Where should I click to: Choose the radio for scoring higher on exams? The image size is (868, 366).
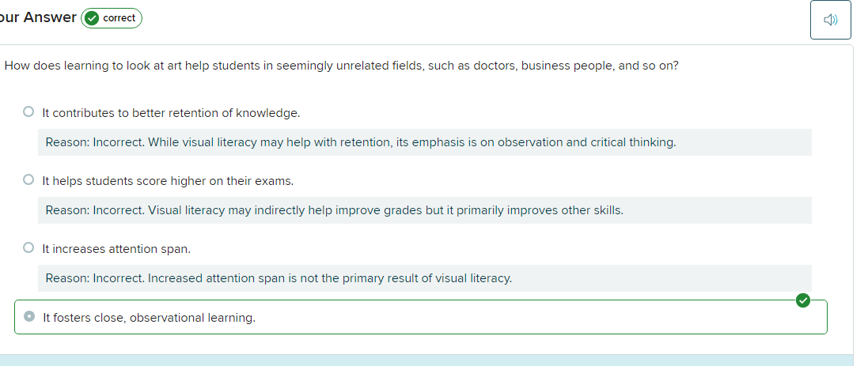(x=29, y=180)
